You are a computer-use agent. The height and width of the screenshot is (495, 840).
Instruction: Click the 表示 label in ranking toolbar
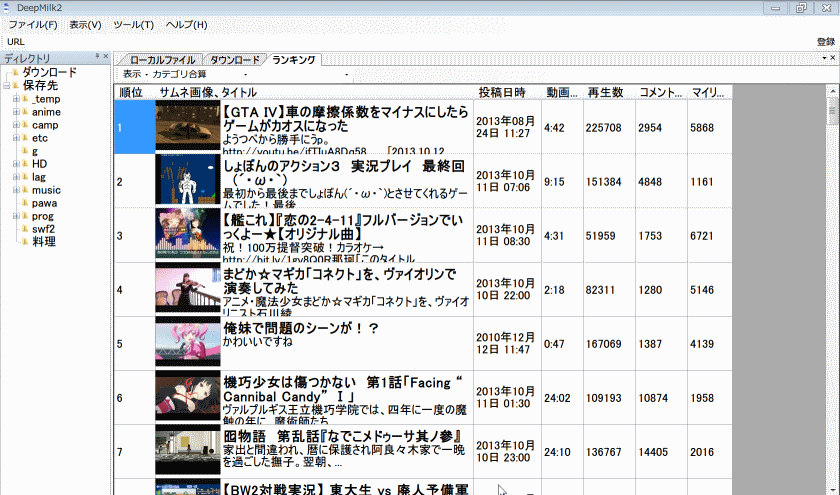pos(132,74)
